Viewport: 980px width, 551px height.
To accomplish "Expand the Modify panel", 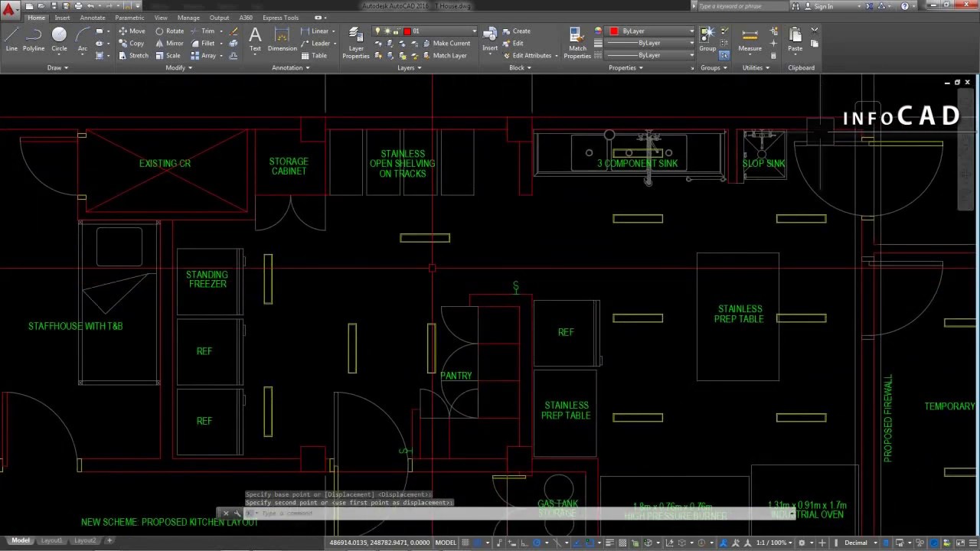I will click(178, 67).
